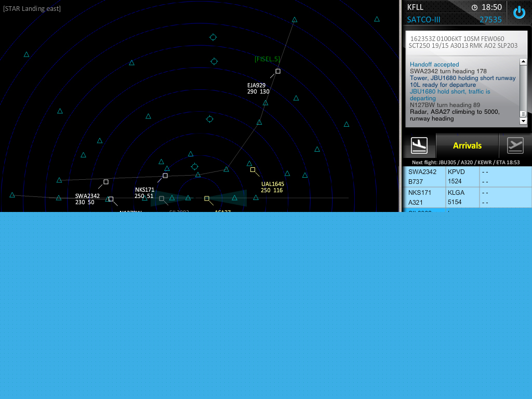Click the clock icon beside 18:50
532x399 pixels.
[x=474, y=7]
